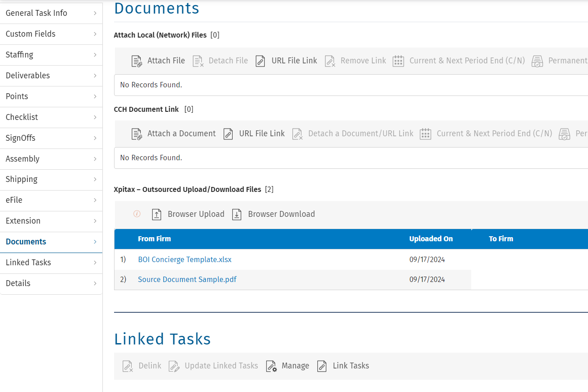Expand the Staffing section arrow

tap(95, 55)
